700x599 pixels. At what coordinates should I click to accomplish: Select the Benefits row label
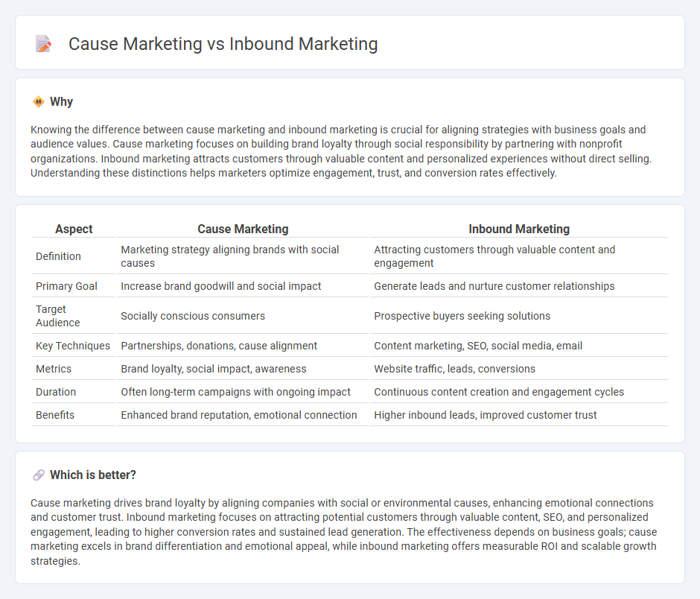[55, 415]
